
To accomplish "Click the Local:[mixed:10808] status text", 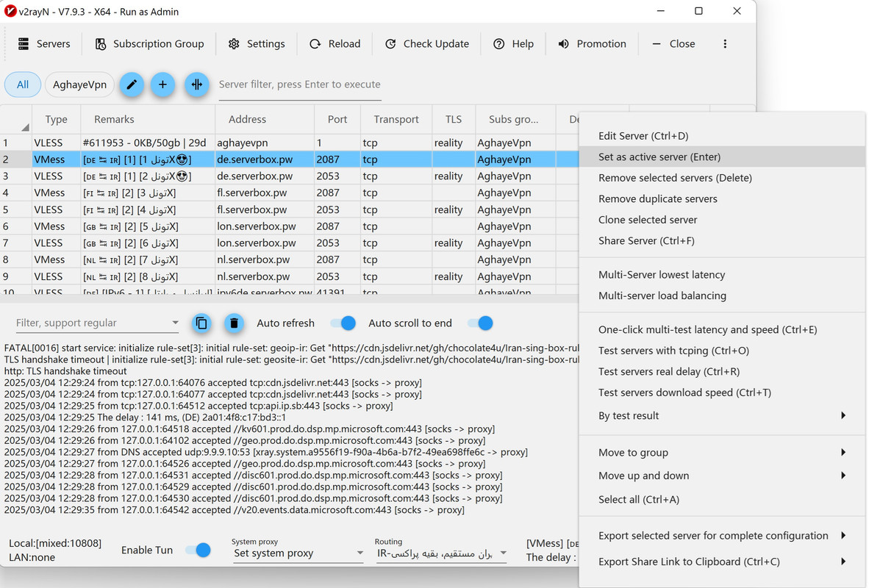I will [55, 543].
